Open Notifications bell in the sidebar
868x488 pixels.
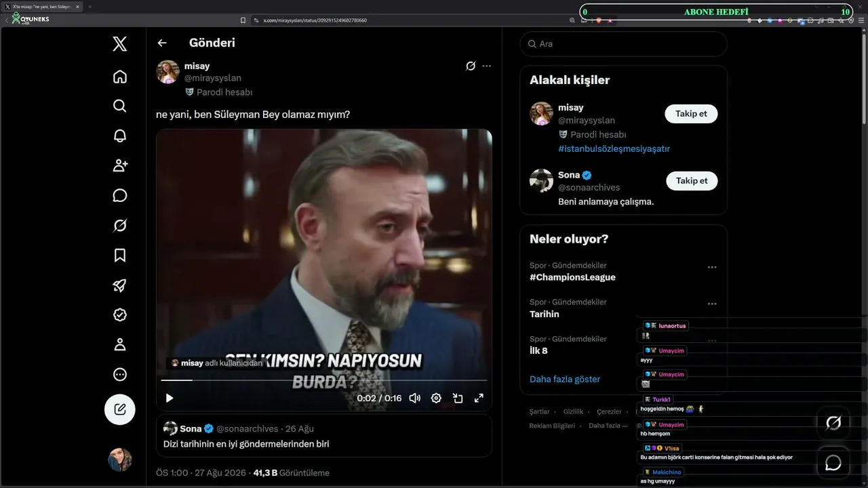coord(120,136)
